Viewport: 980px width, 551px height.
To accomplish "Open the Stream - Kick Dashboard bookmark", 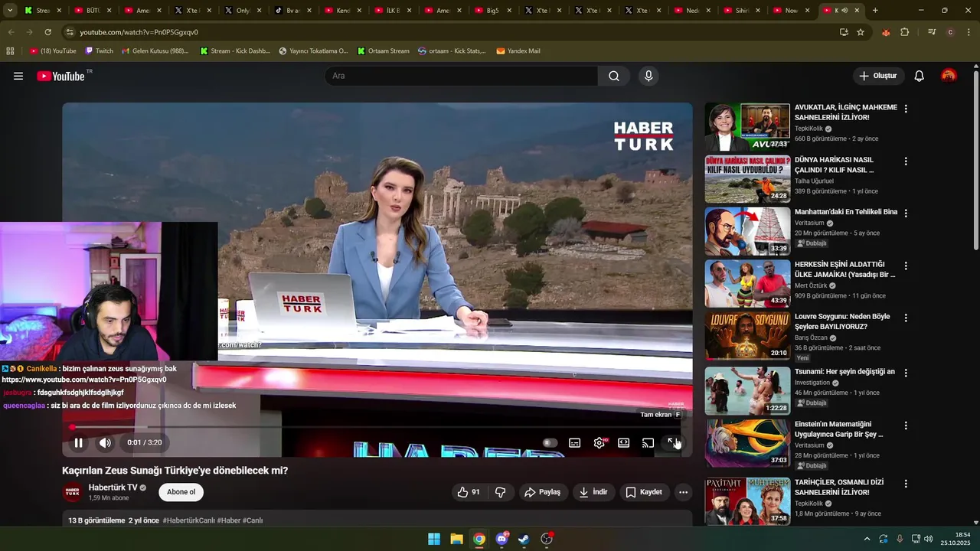I will pos(235,51).
